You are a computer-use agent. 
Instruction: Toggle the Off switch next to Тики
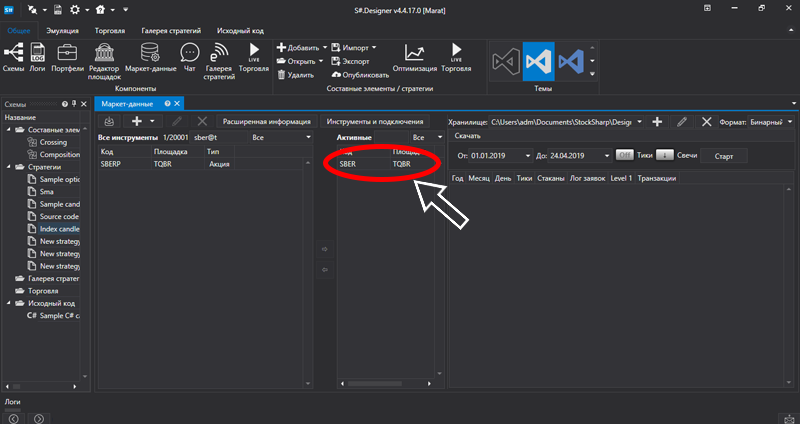click(624, 155)
